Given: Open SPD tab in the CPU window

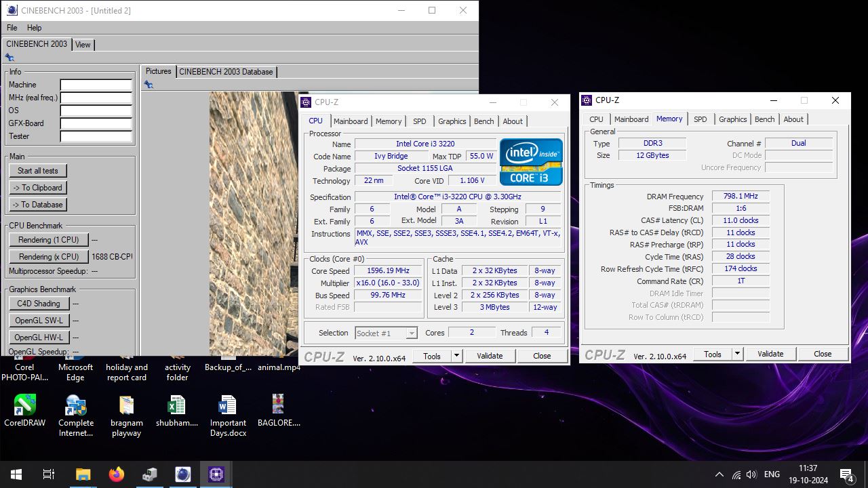Looking at the screenshot, I should pyautogui.click(x=420, y=121).
